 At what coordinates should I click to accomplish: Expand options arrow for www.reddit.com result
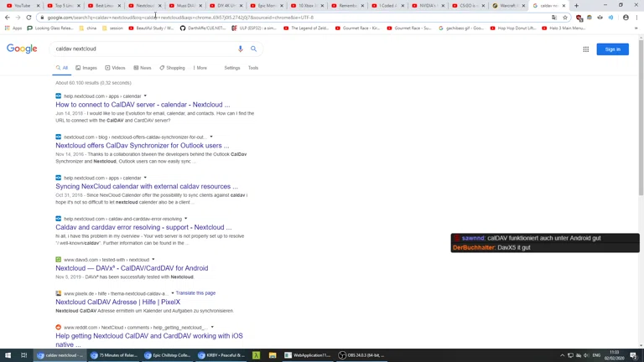click(x=212, y=327)
